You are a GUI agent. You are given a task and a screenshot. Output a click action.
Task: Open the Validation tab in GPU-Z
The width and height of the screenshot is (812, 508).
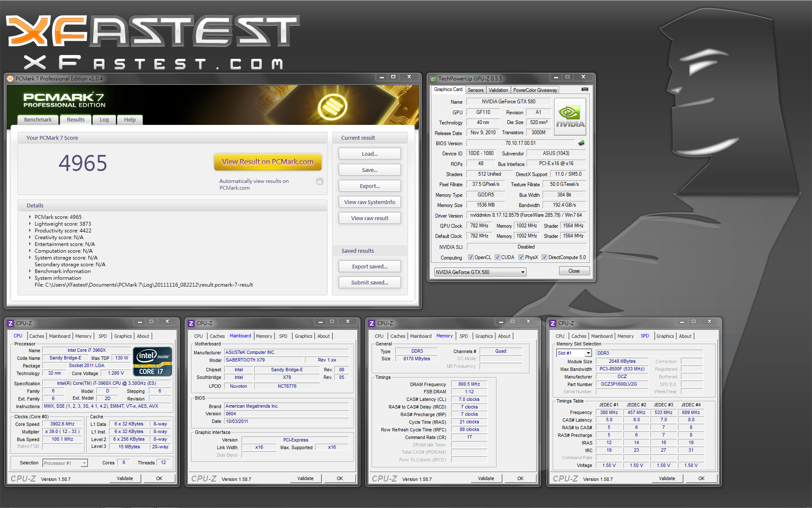click(498, 90)
